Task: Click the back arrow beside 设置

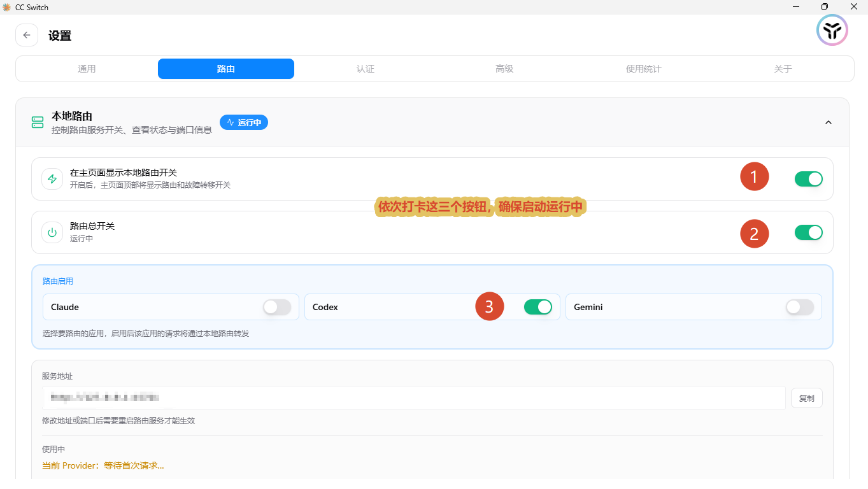Action: coord(27,36)
